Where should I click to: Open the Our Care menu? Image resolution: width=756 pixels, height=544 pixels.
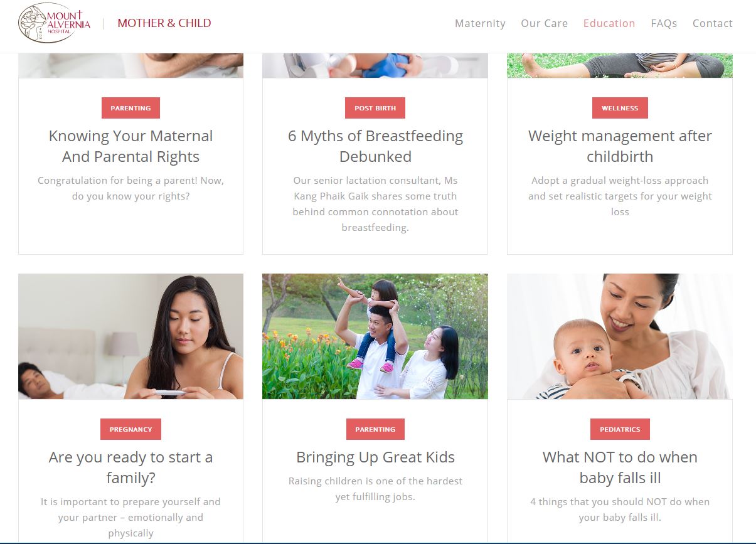pyautogui.click(x=544, y=23)
